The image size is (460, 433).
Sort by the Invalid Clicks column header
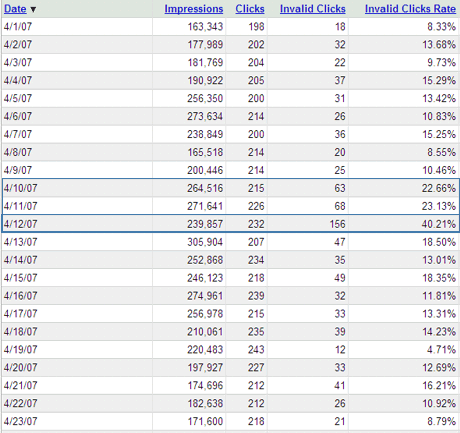click(313, 9)
